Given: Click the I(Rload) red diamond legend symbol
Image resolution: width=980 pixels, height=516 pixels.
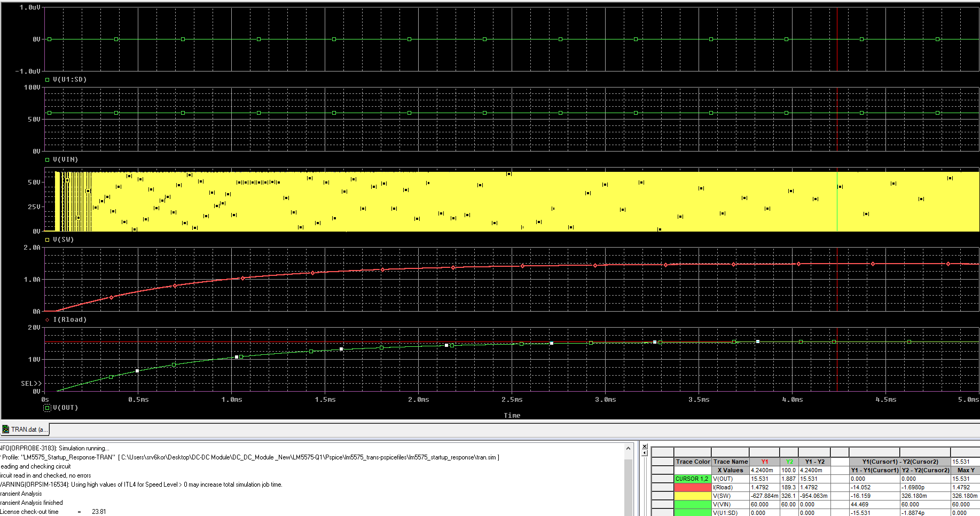Looking at the screenshot, I should pyautogui.click(x=48, y=320).
